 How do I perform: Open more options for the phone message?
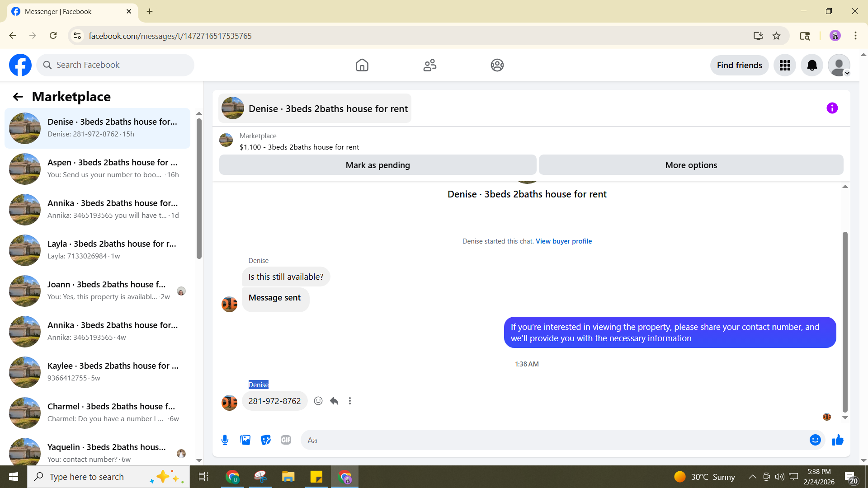pyautogui.click(x=350, y=401)
